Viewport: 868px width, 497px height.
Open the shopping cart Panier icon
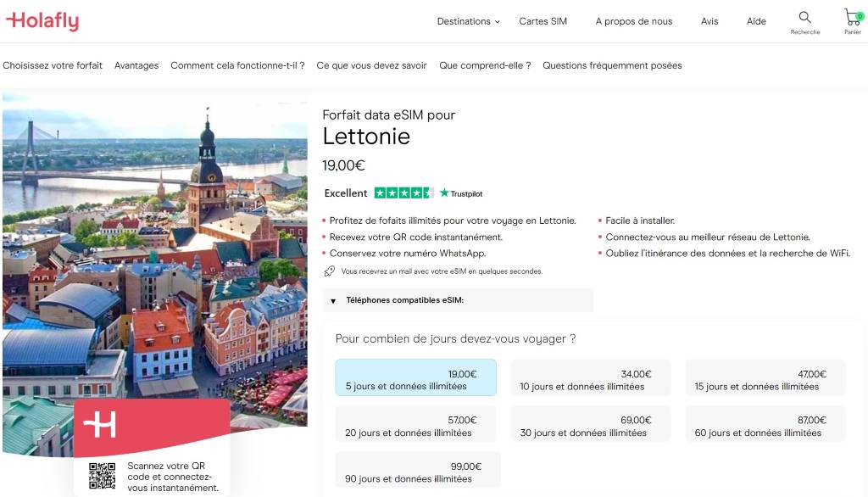click(x=853, y=17)
